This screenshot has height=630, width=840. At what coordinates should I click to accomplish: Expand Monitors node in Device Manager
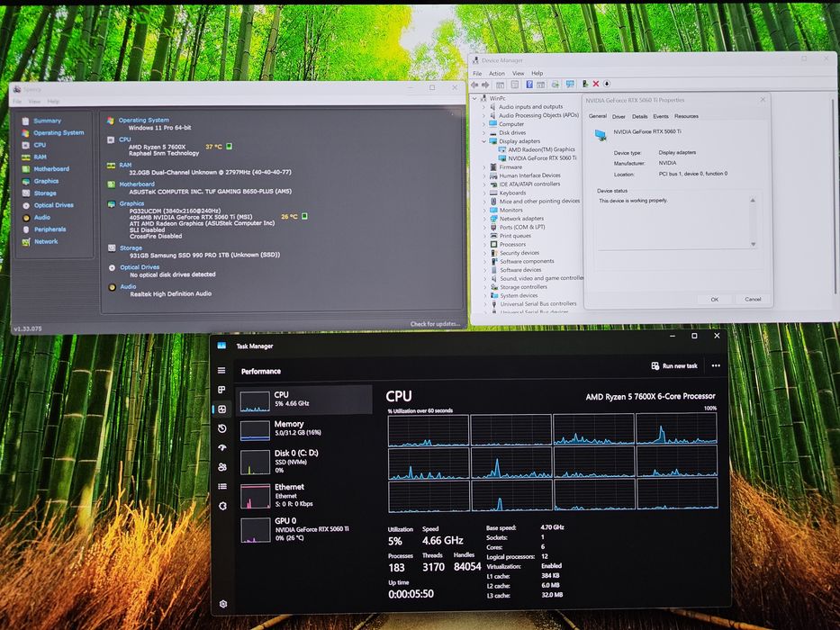[x=484, y=210]
